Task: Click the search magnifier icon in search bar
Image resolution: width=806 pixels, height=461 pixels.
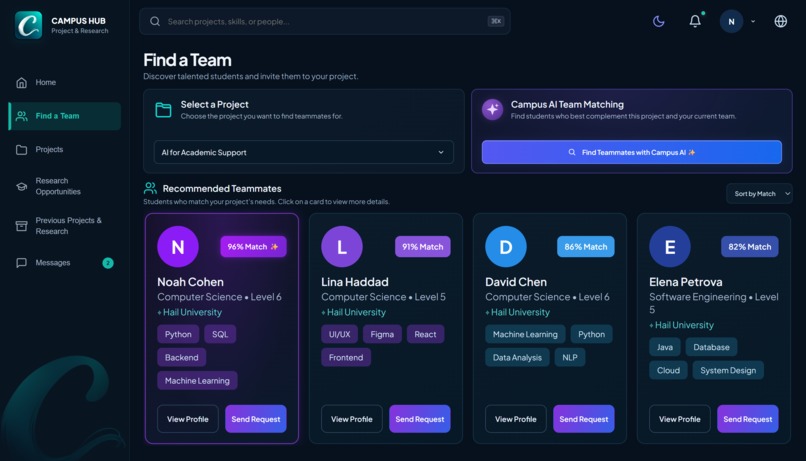Action: [x=155, y=22]
